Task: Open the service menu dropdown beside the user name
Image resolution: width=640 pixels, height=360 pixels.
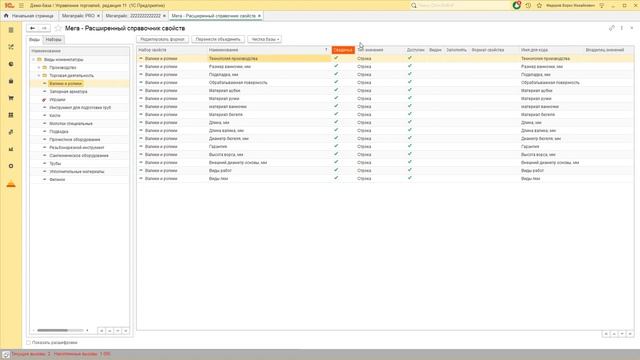Action: [x=602, y=5]
